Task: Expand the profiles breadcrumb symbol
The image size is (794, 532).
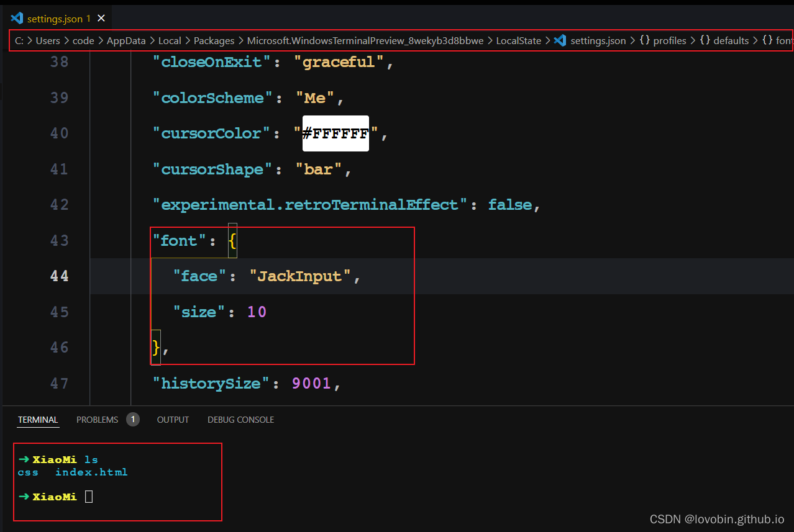Action: tap(670, 41)
